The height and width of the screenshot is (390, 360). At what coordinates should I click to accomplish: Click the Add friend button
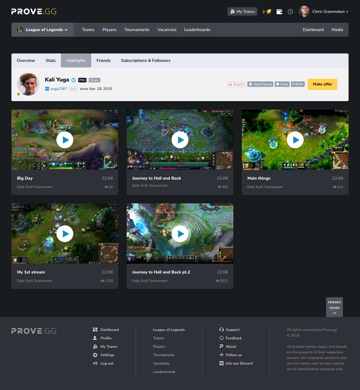tap(260, 84)
